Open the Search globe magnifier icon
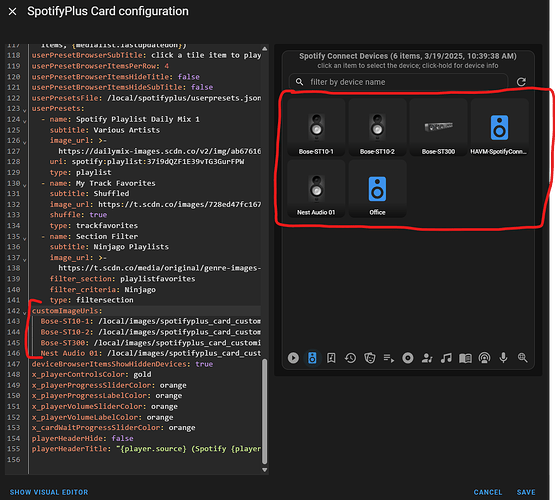 pos(522,358)
